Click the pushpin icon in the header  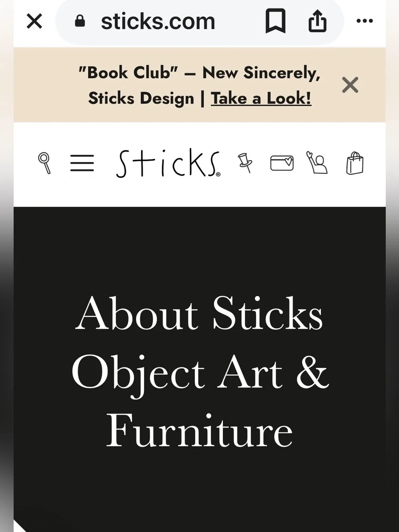pyautogui.click(x=245, y=162)
